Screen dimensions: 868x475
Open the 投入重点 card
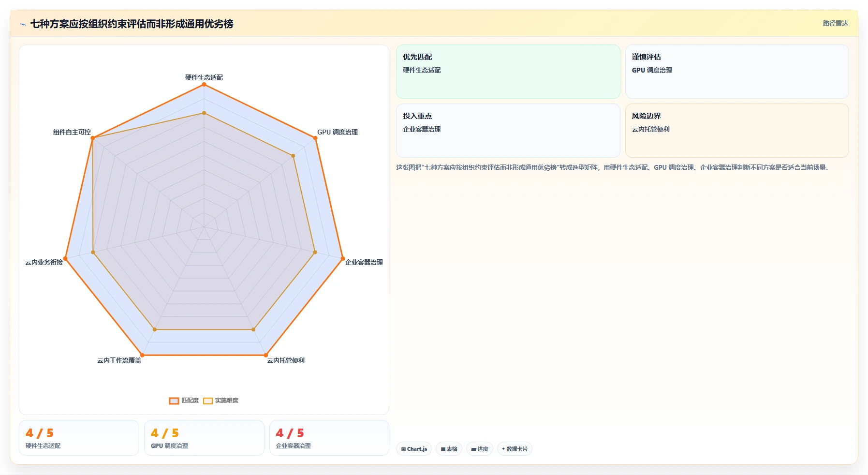pos(508,131)
